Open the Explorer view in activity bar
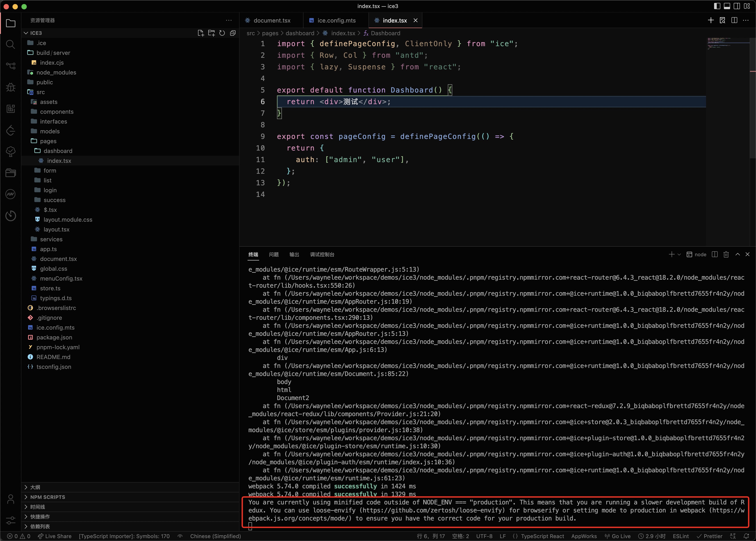Viewport: 756px width, 541px height. 11,23
